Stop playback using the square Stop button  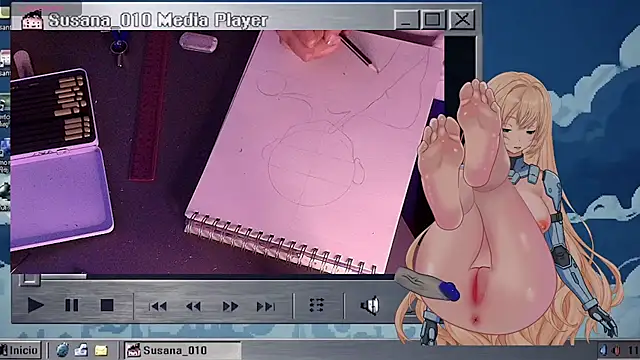click(x=107, y=305)
